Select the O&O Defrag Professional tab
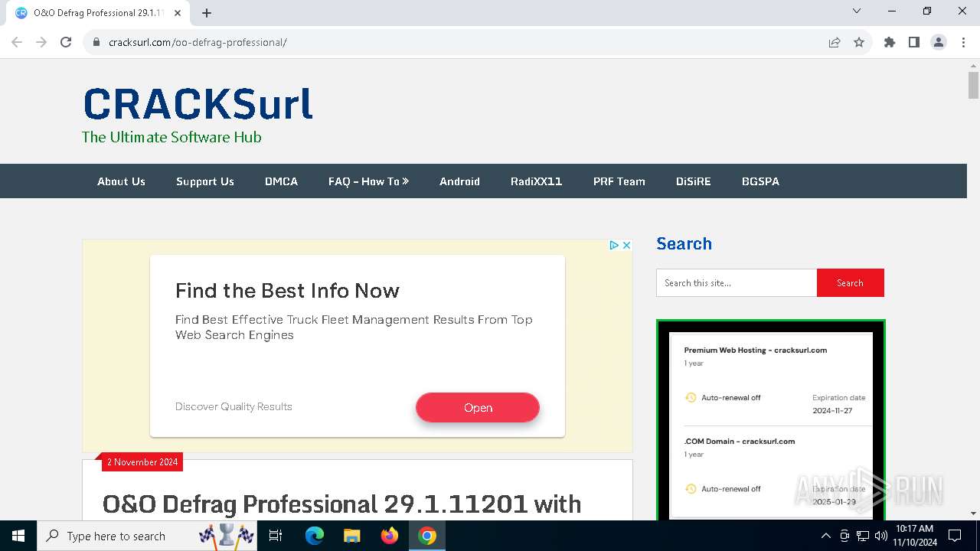This screenshot has width=980, height=551. point(98,13)
